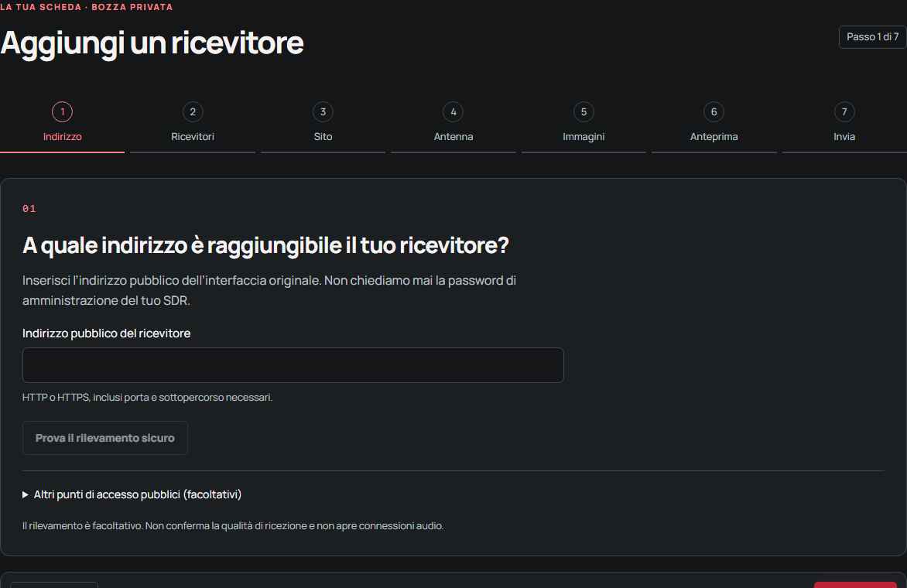Screen dimensions: 907x588
Task: Click the Inserisci l'indirizzo pubblico description
Action: [x=269, y=290]
